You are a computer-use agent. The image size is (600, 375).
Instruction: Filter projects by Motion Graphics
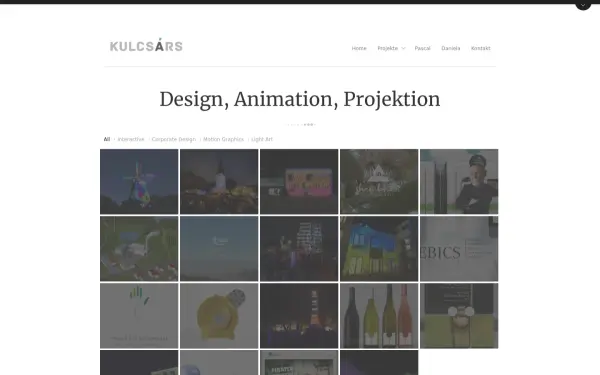tap(223, 139)
